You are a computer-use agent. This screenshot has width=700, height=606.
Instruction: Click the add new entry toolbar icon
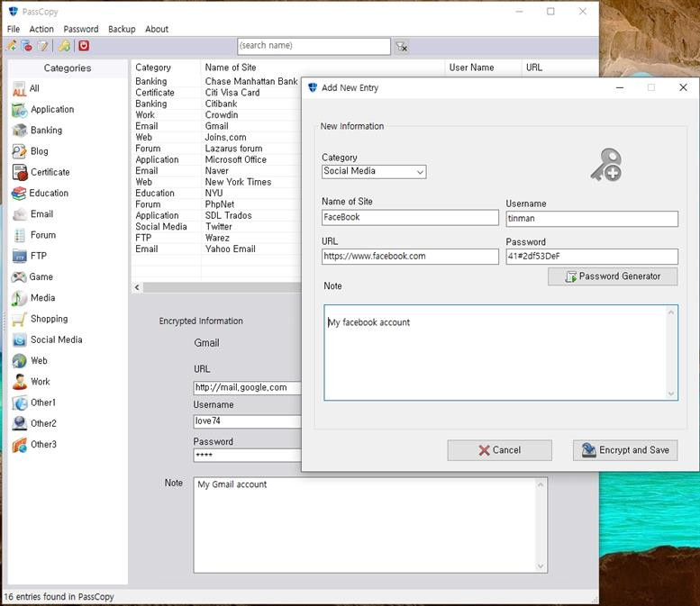tap(11, 46)
